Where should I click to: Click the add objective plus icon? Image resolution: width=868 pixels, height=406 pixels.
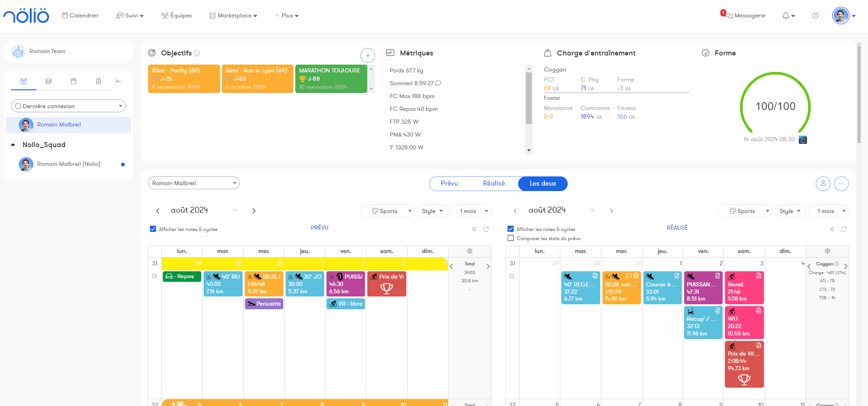tap(367, 55)
